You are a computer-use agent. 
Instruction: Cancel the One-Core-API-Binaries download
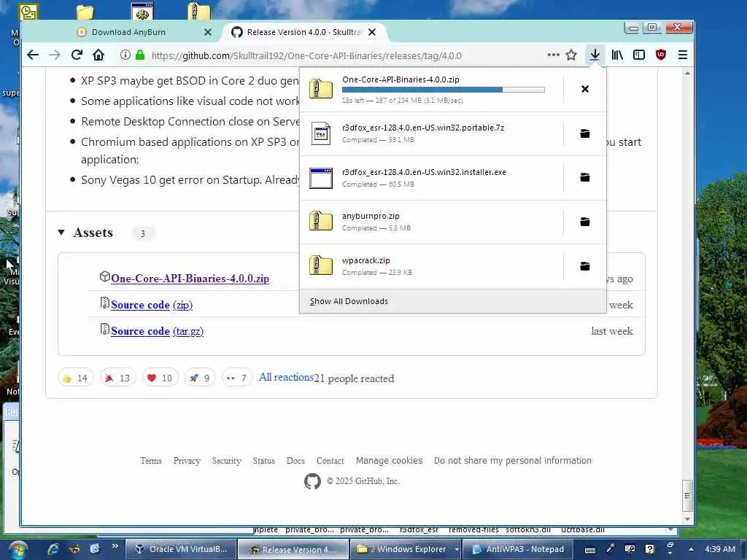[585, 89]
